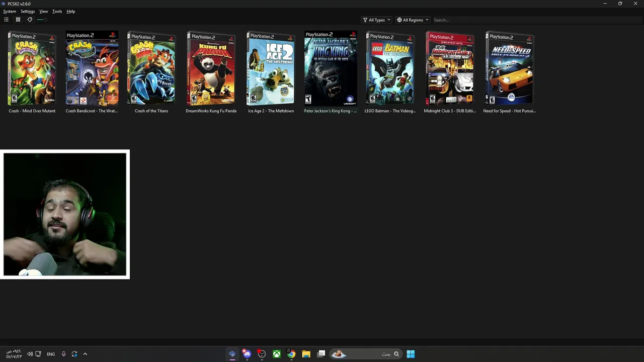
Task: Expand the All Types filter dropdown
Action: [x=376, y=20]
